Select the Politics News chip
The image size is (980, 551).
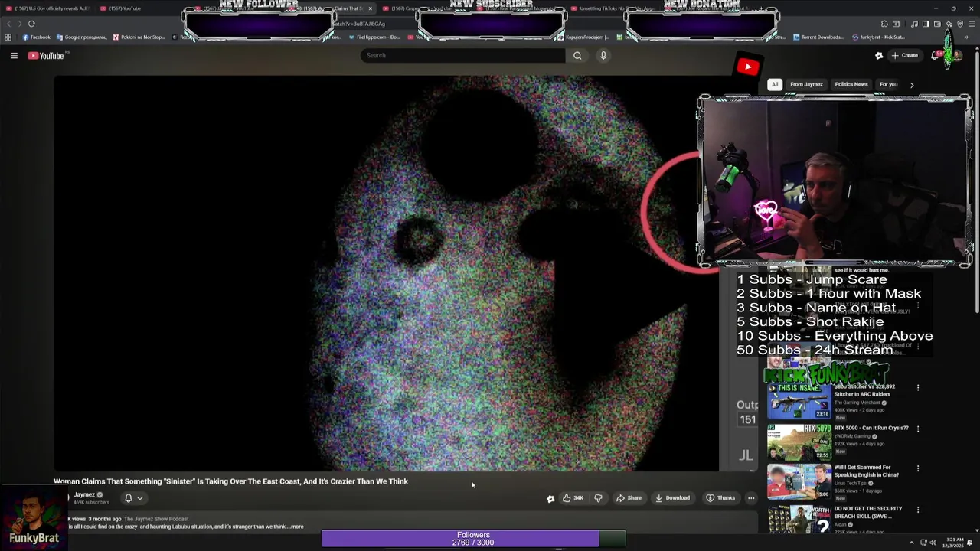pyautogui.click(x=851, y=84)
